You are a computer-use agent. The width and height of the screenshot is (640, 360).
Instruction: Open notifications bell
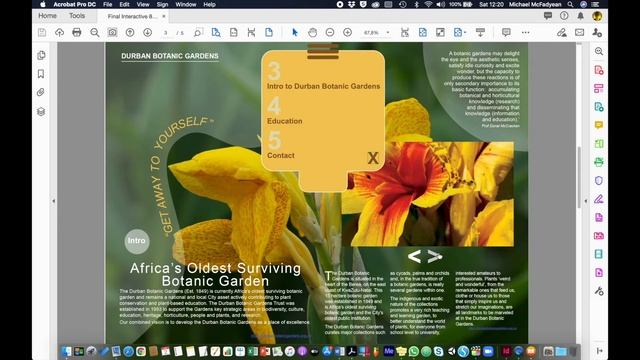point(580,16)
